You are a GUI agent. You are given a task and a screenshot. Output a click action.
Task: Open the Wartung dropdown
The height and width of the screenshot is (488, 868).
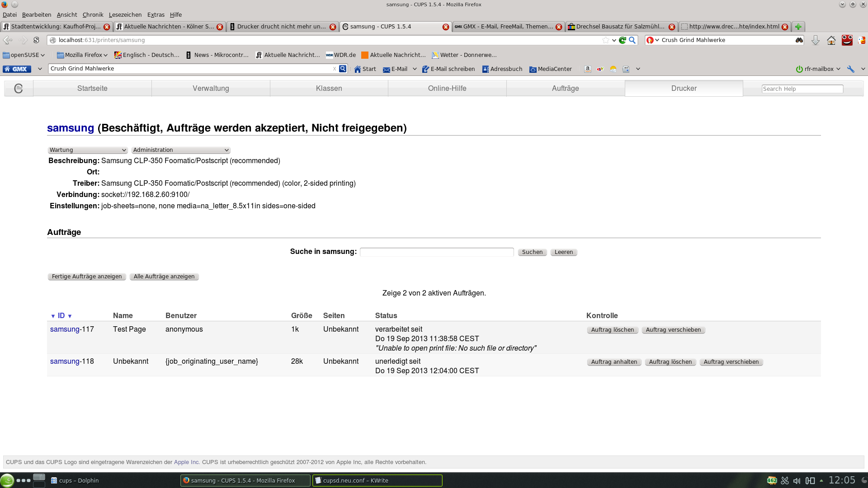point(88,150)
